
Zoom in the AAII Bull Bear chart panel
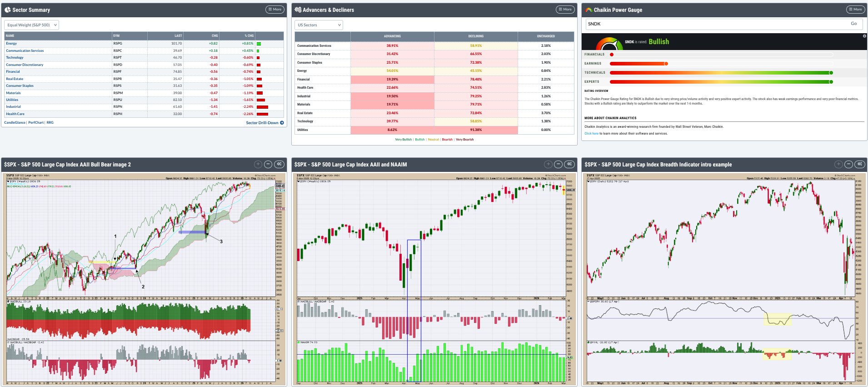pyautogui.click(x=258, y=165)
